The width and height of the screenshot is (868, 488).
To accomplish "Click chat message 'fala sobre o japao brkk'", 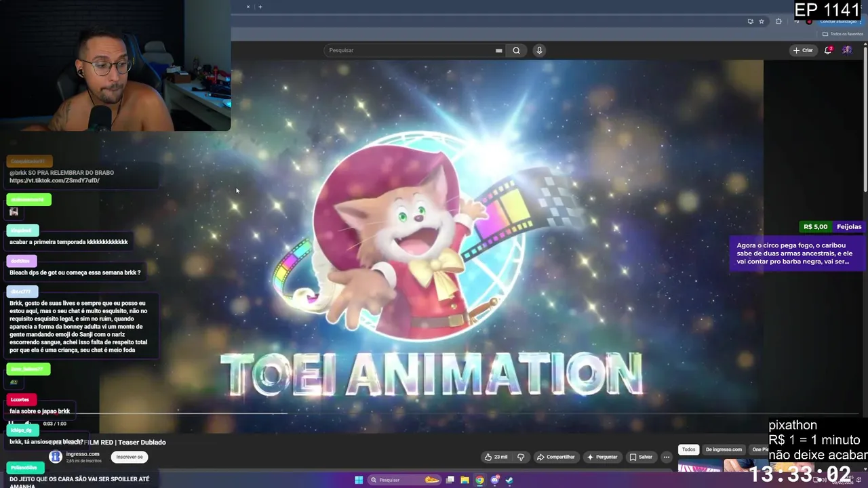I will coord(40,411).
